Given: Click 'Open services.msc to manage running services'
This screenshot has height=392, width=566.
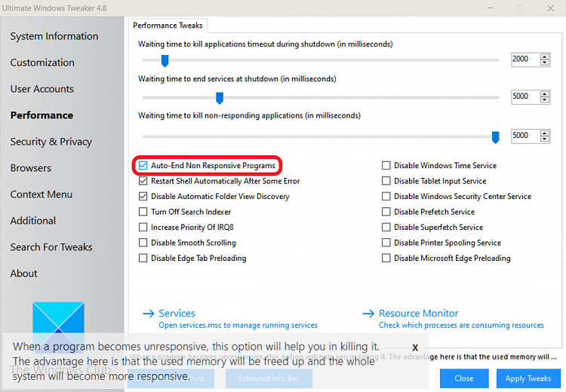Looking at the screenshot, I should click(x=238, y=325).
